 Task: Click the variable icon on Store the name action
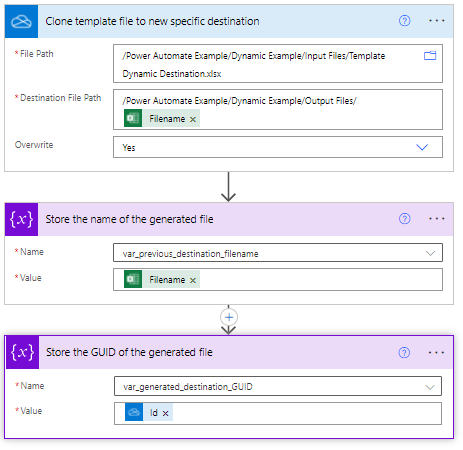[21, 219]
